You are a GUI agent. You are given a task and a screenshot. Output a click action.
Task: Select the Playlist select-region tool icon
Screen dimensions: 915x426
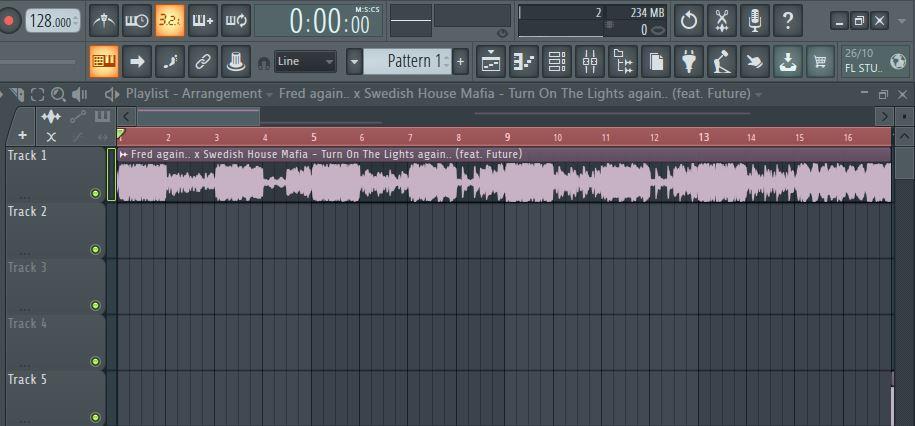38,94
